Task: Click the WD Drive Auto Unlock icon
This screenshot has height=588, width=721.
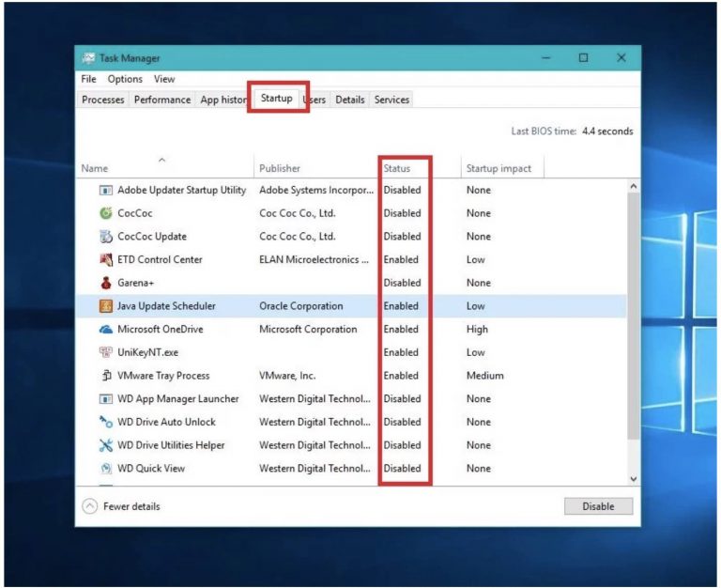Action: (106, 422)
